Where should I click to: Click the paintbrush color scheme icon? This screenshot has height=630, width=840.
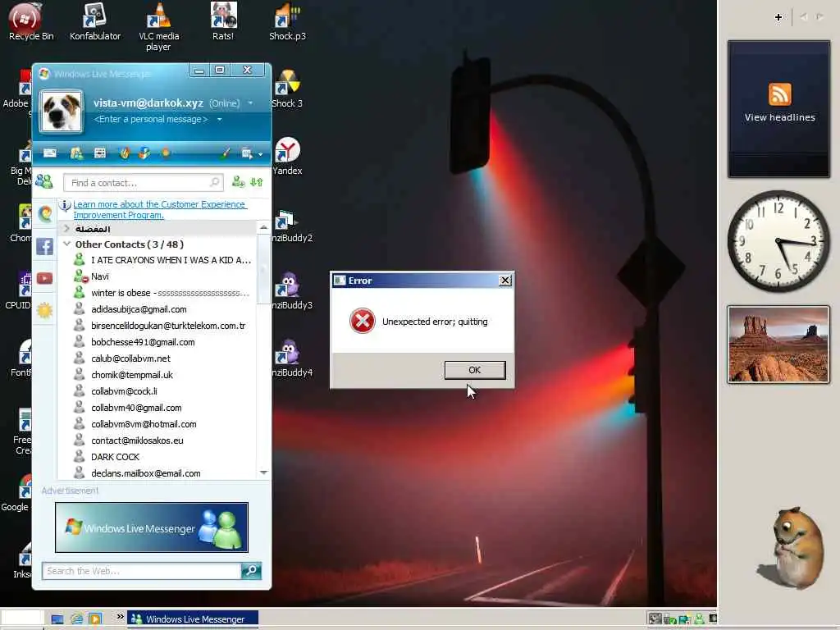point(226,153)
